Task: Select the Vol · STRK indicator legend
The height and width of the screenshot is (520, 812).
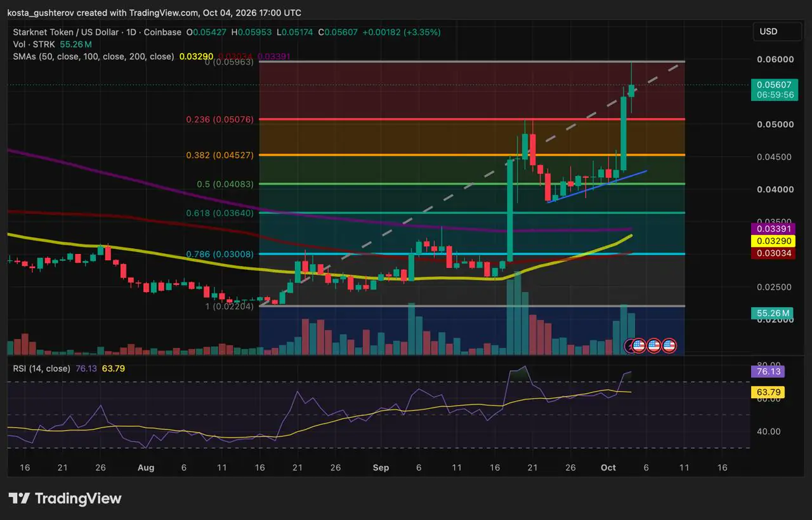Action: (36, 44)
